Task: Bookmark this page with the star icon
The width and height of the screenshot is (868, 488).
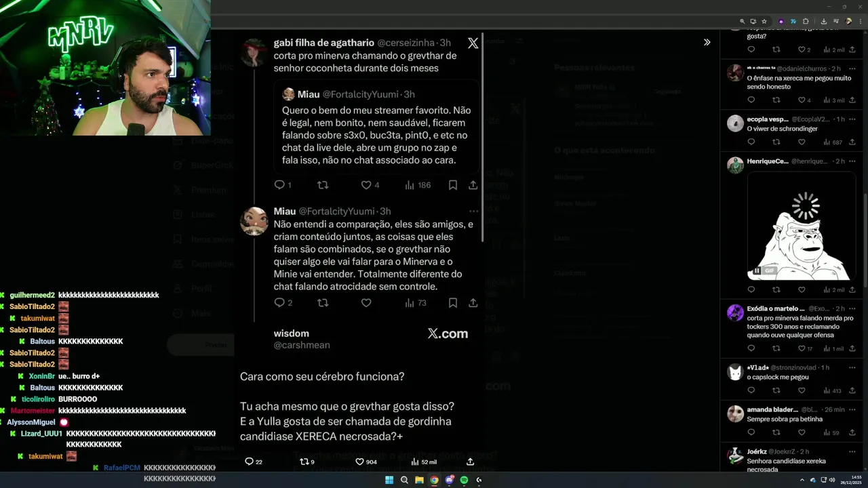Action: [x=764, y=21]
